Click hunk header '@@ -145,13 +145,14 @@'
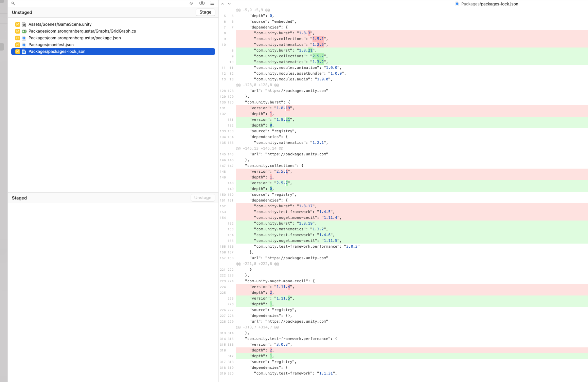Viewport: 588px width, 382px height. click(x=260, y=149)
